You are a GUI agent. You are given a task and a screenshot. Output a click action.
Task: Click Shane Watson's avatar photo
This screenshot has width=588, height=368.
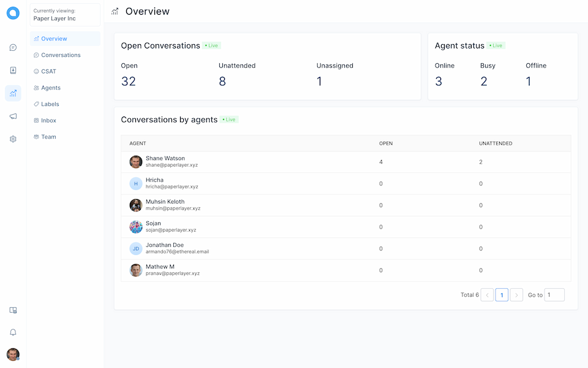pos(136,162)
